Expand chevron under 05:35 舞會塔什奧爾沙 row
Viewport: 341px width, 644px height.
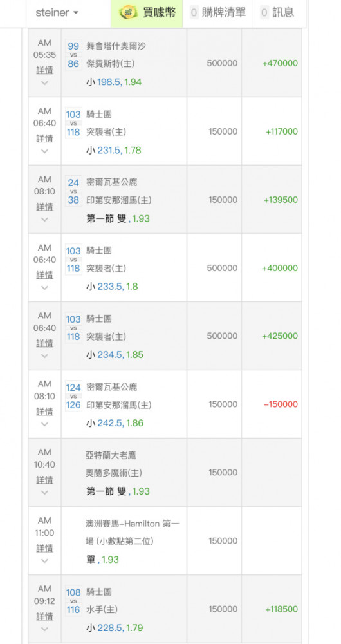[45, 83]
